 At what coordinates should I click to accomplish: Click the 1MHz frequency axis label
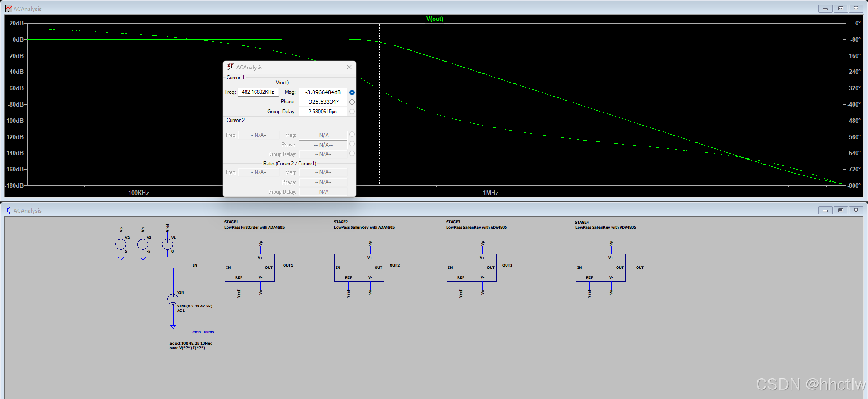tap(491, 193)
